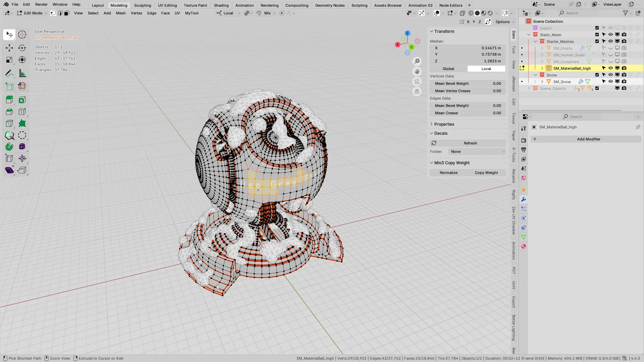644x362 pixels.
Task: Switch to vertex select mode
Action: click(53, 13)
